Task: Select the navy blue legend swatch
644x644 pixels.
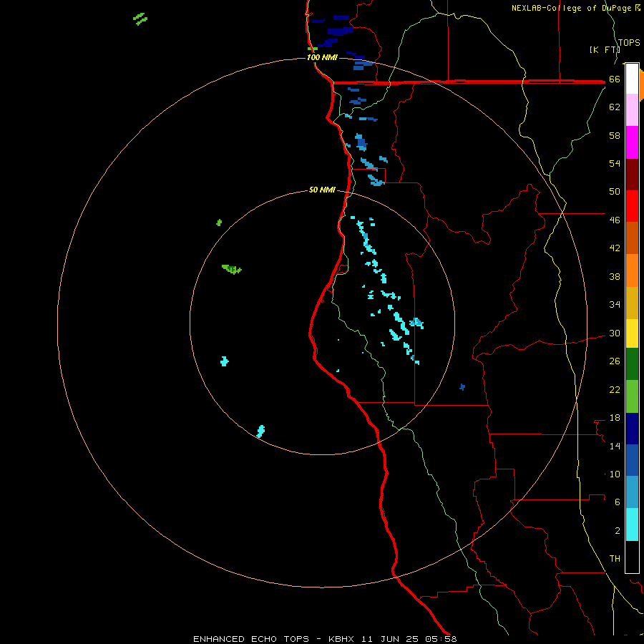Action: tap(632, 429)
